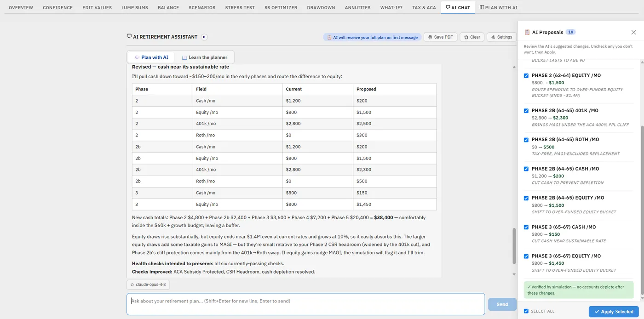Uncheck Phase 2 (62-64) Equity /mo proposal
This screenshot has height=319, width=644.
pyautogui.click(x=526, y=75)
